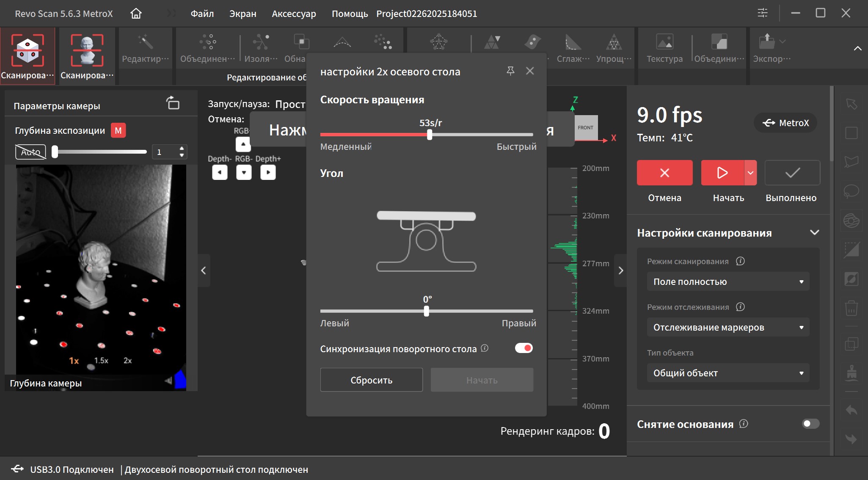The height and width of the screenshot is (480, 868).
Task: Enable the Снятие основания toggle
Action: click(810, 424)
